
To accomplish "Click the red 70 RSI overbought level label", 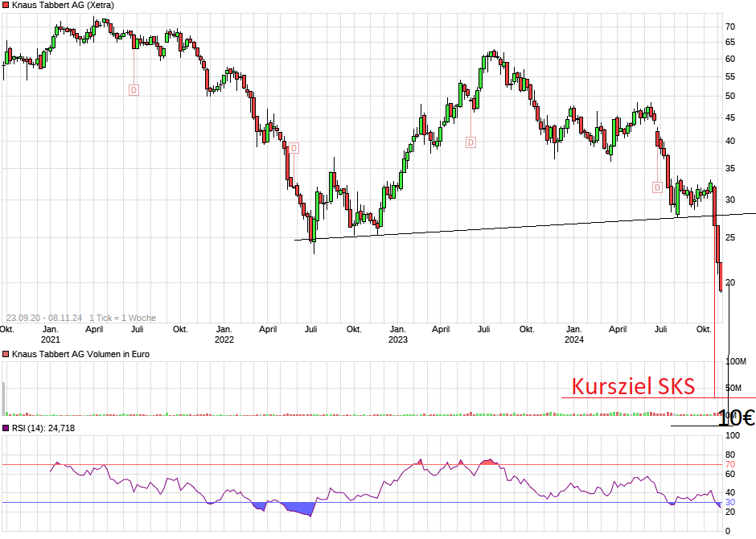I will [730, 465].
